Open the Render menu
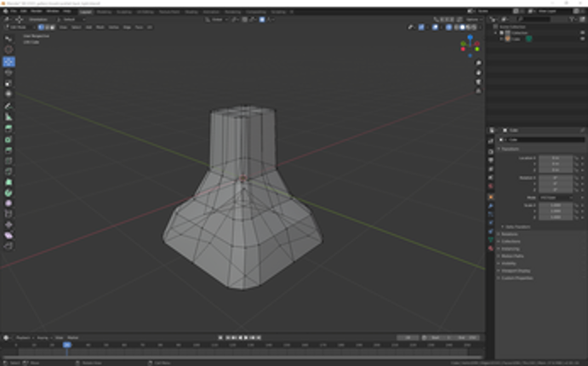 (x=37, y=11)
